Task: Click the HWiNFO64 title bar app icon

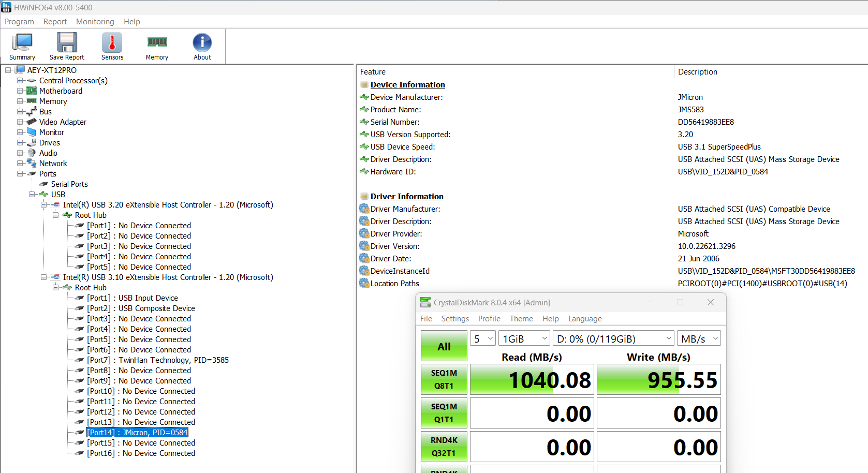Action: [6, 7]
